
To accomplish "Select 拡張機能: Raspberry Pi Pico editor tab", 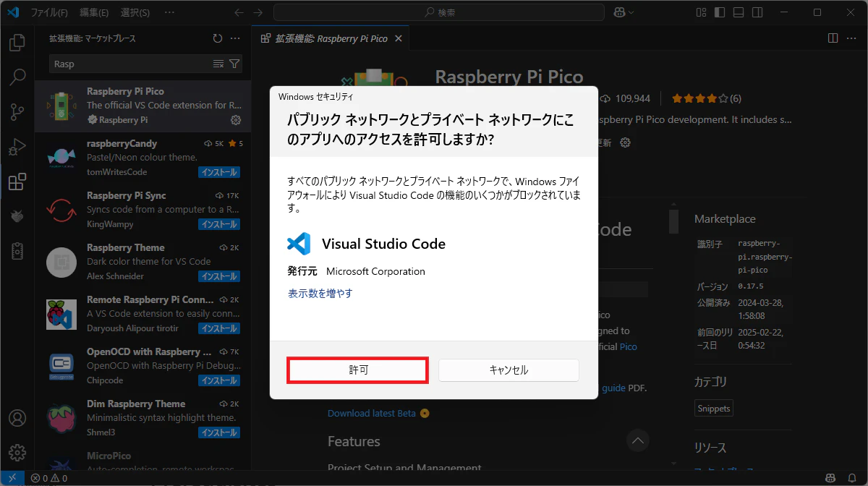I will pyautogui.click(x=331, y=38).
